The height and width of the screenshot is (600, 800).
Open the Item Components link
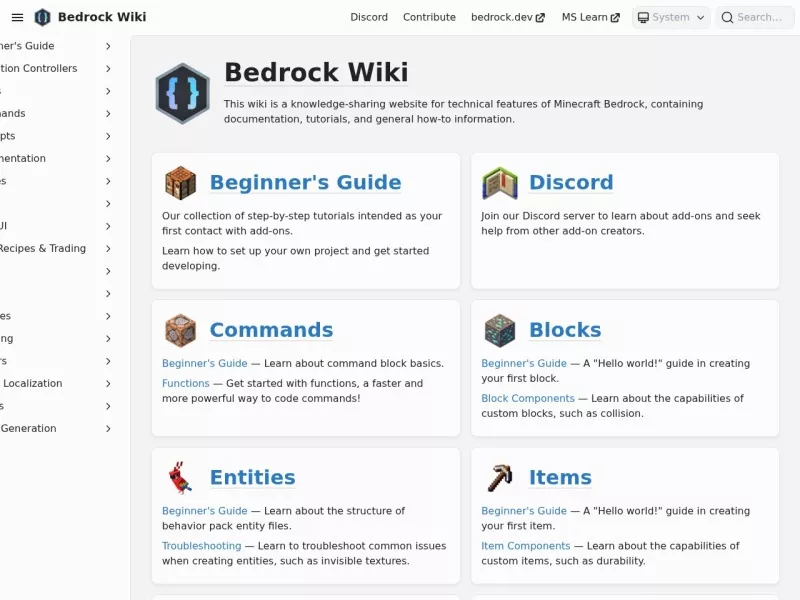click(x=526, y=546)
